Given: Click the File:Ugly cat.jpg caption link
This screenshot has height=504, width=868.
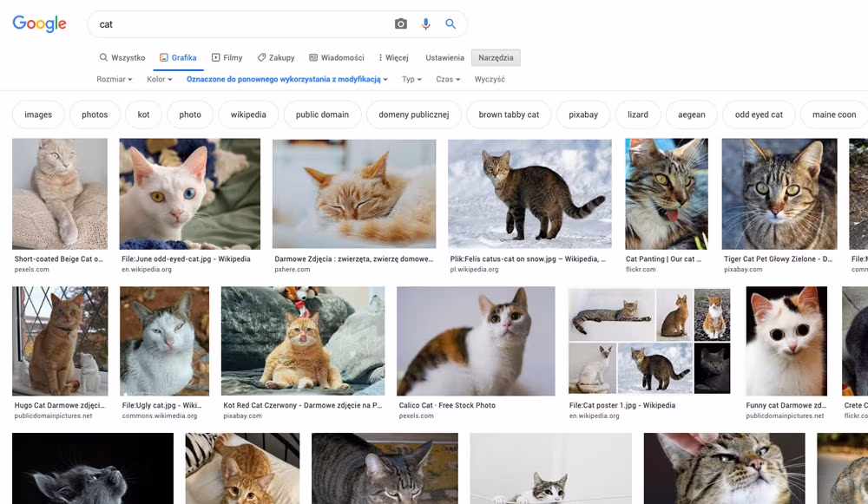Looking at the screenshot, I should [x=162, y=405].
